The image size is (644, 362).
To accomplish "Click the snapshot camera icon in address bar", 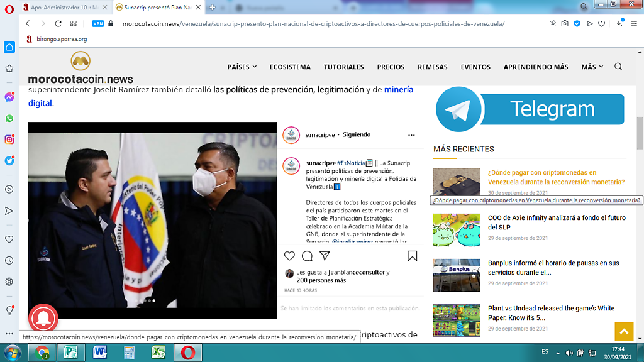I will pyautogui.click(x=564, y=23).
